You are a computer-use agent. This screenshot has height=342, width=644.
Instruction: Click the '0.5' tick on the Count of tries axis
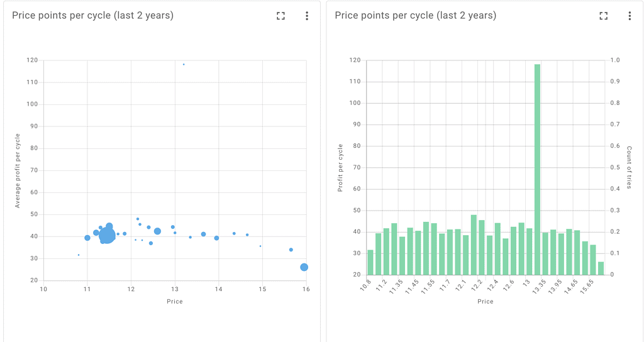(615, 167)
